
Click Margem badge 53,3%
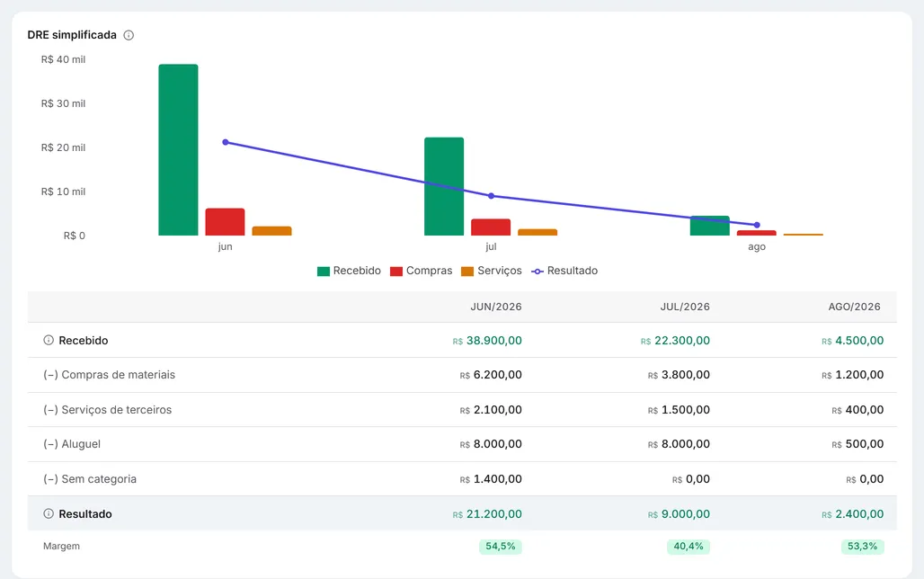pyautogui.click(x=862, y=546)
